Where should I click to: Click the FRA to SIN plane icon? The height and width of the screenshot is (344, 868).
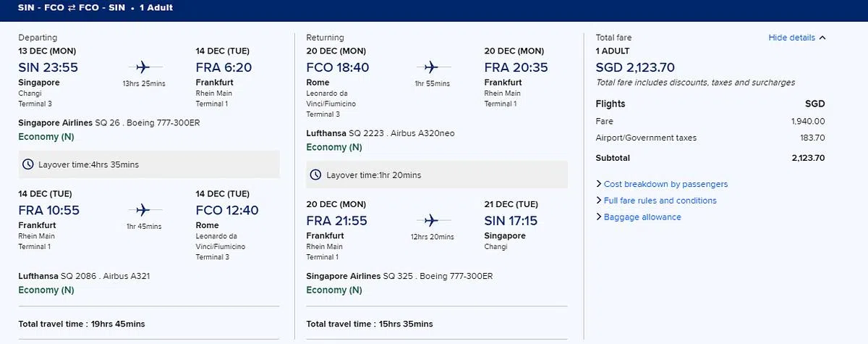[432, 220]
